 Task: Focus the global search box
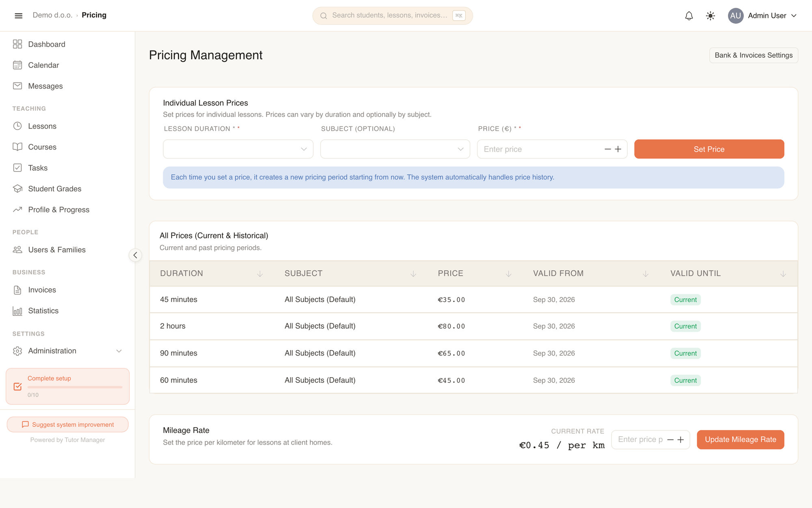click(x=392, y=15)
